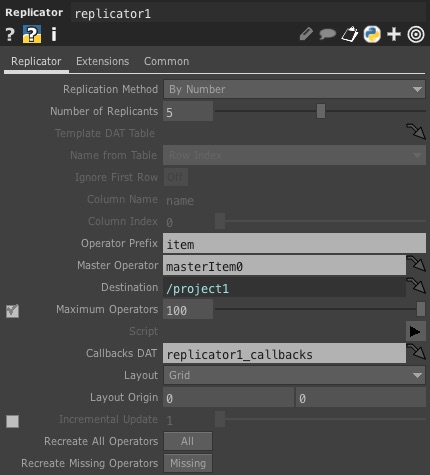Open Python help icon with yellow background
Screen dimensions: 430x475
pos(32,34)
